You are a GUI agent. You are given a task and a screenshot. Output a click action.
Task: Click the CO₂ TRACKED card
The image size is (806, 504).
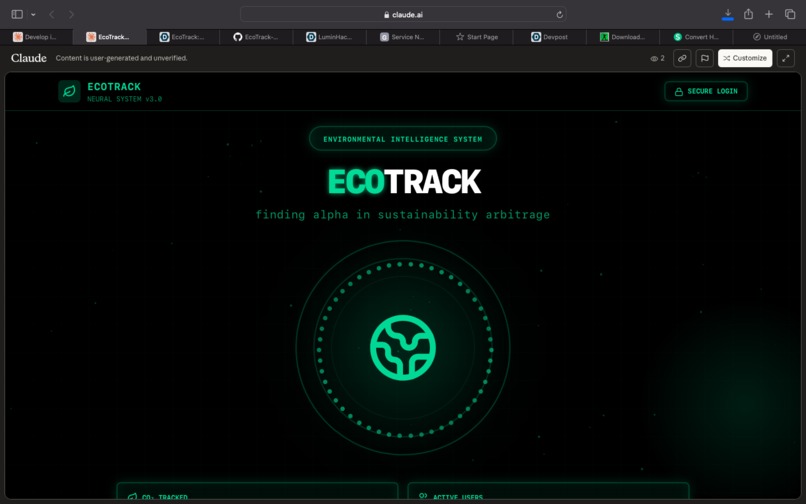(x=258, y=491)
